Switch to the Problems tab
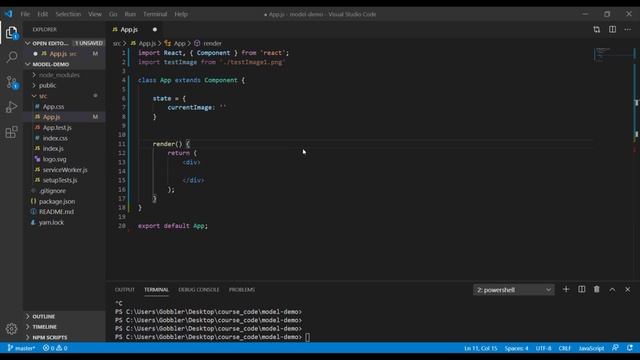Viewport: 640px width, 360px height. click(x=242, y=289)
